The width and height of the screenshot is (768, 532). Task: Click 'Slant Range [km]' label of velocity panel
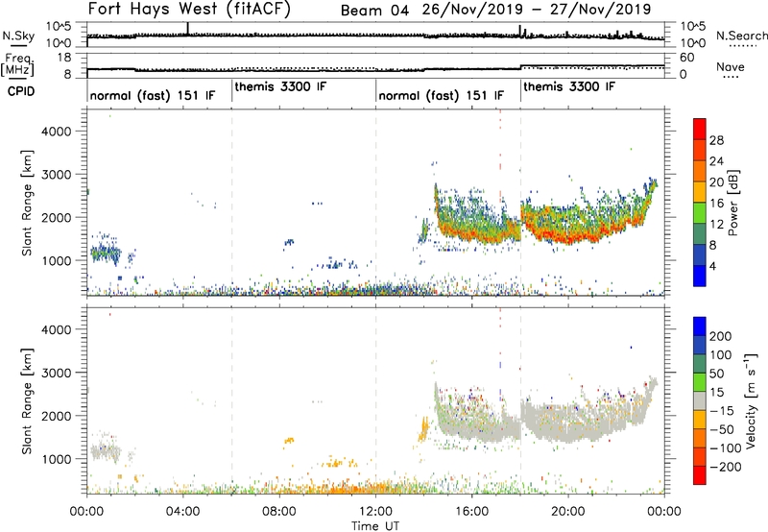pos(27,401)
